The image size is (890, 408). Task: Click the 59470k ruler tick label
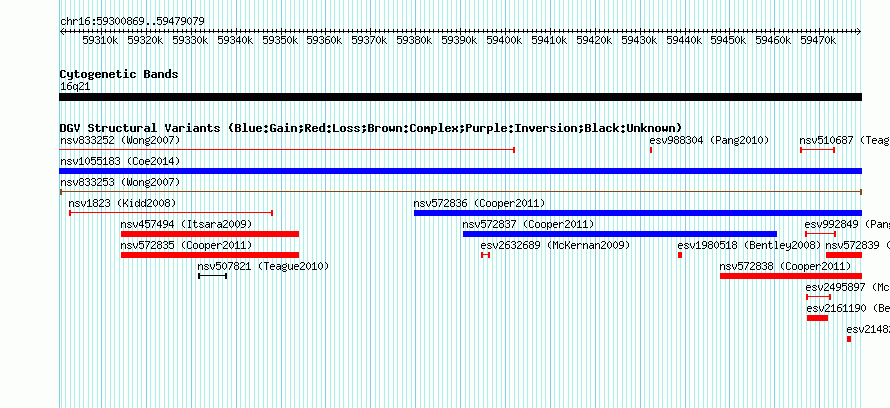[x=818, y=40]
